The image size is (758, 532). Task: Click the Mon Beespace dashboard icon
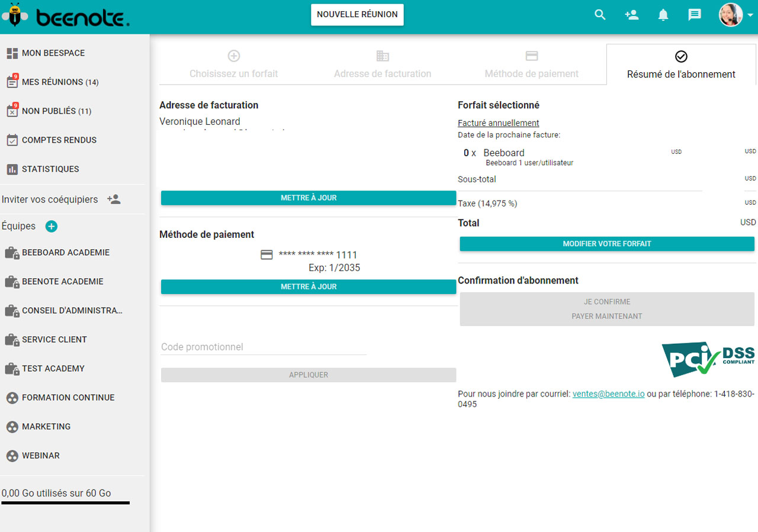(x=12, y=53)
